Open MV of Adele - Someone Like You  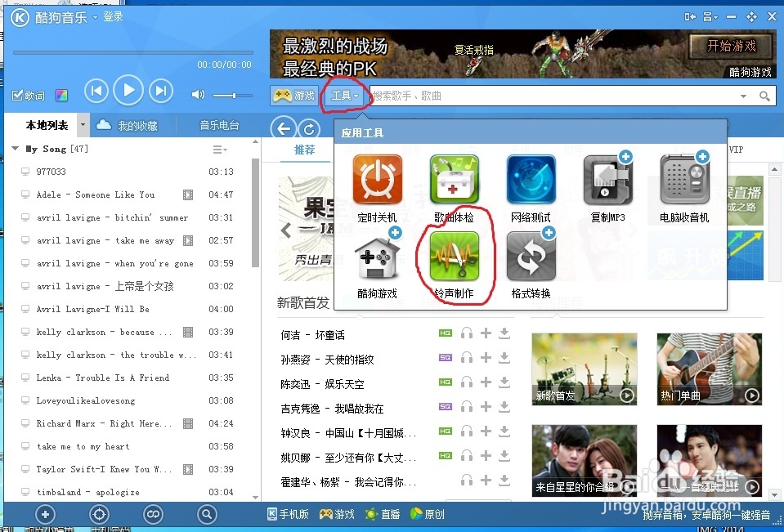pyautogui.click(x=188, y=194)
